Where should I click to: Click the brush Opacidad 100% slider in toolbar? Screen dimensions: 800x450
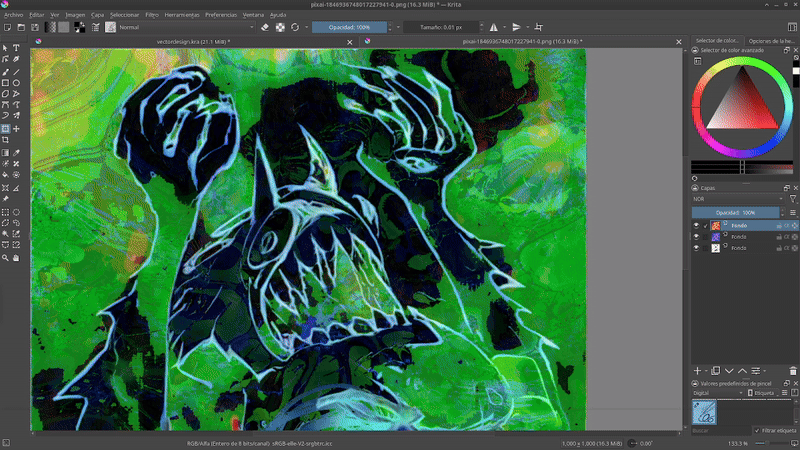(349, 27)
